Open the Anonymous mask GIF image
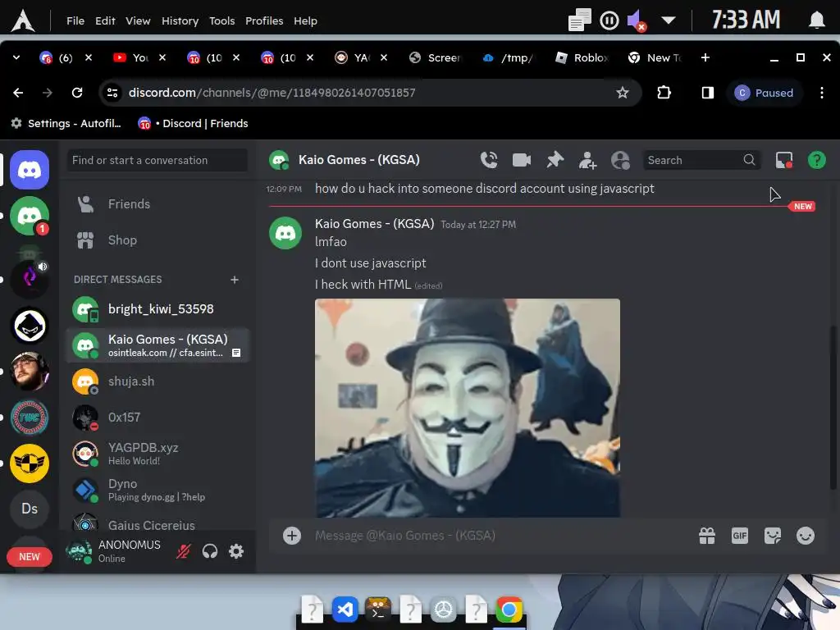The width and height of the screenshot is (840, 630). (x=467, y=408)
